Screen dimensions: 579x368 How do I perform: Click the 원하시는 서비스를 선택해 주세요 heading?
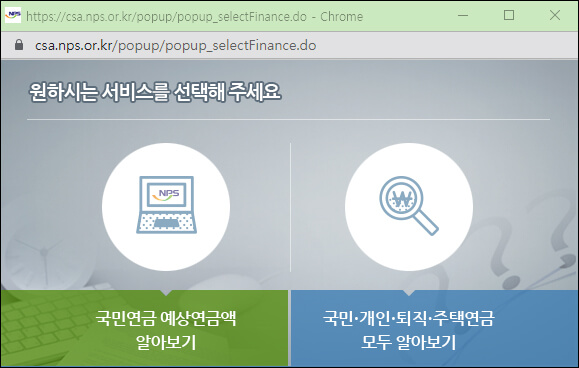(155, 92)
